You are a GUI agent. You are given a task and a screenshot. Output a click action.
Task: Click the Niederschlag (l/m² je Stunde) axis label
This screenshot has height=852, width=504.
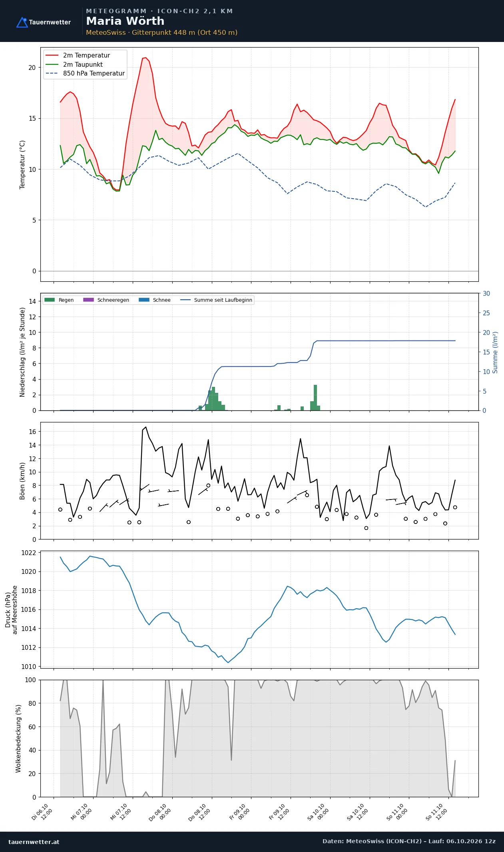pyautogui.click(x=22, y=352)
